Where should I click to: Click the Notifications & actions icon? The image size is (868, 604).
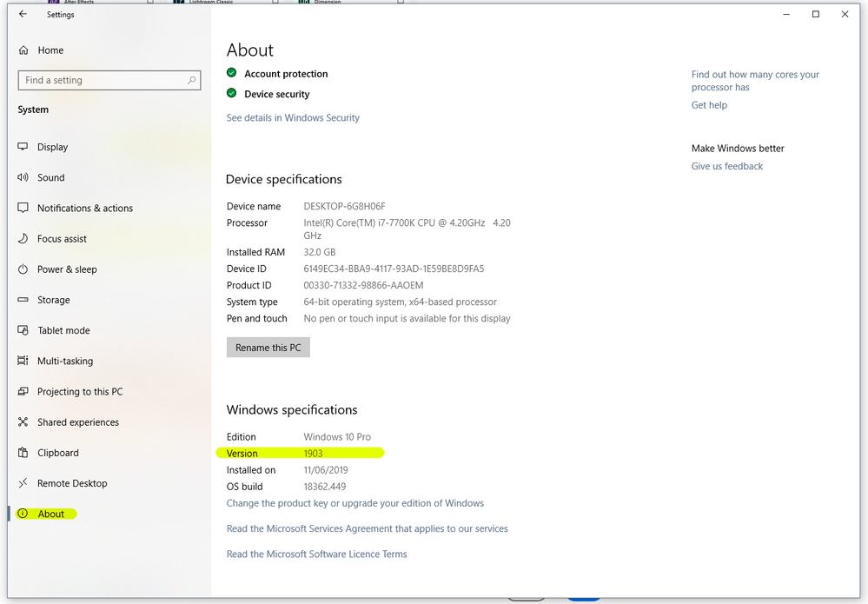pyautogui.click(x=23, y=208)
